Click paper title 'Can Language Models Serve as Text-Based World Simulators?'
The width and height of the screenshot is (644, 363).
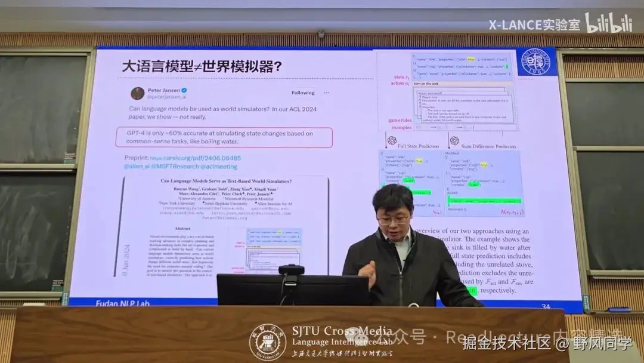point(226,181)
